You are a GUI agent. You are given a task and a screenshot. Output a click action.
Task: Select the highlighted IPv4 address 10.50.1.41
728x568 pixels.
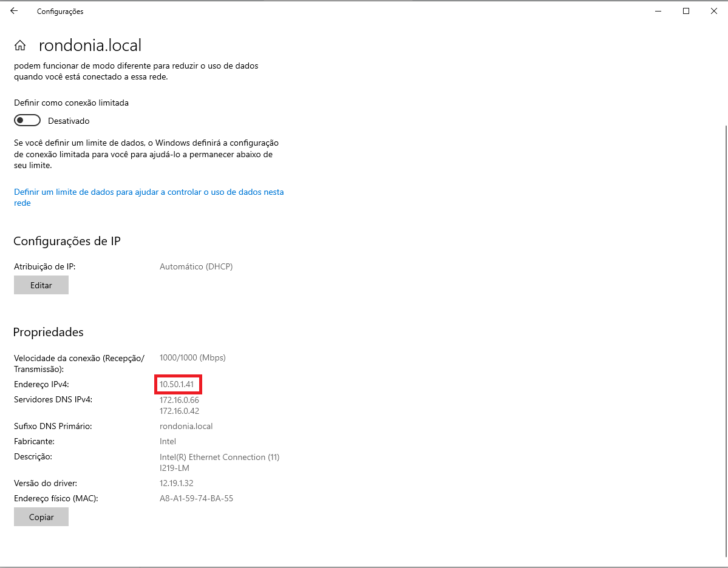(177, 384)
